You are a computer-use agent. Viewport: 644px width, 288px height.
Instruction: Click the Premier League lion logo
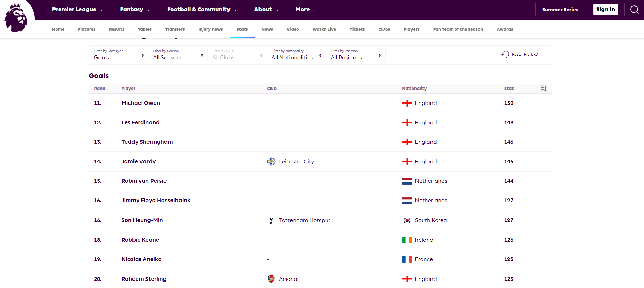pyautogui.click(x=16, y=18)
